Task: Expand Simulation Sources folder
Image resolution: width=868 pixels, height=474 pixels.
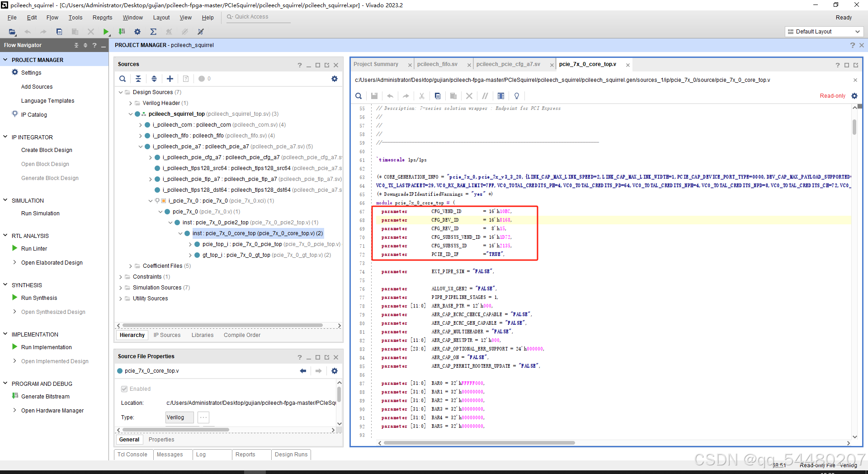Action: click(121, 288)
